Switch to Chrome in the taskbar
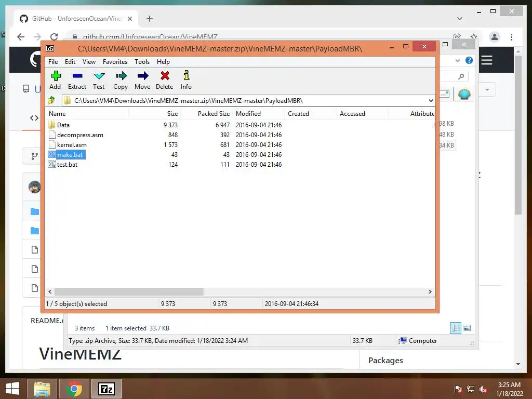The image size is (532, 399). pyautogui.click(x=74, y=389)
